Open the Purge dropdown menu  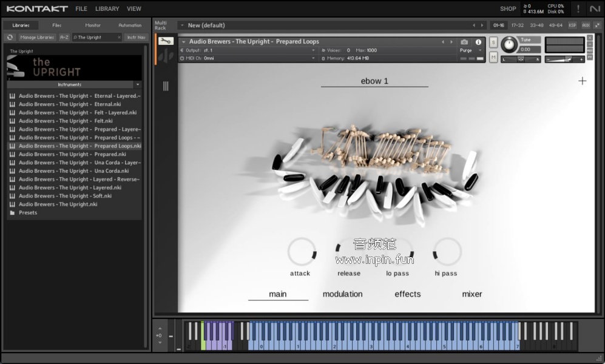coord(471,50)
